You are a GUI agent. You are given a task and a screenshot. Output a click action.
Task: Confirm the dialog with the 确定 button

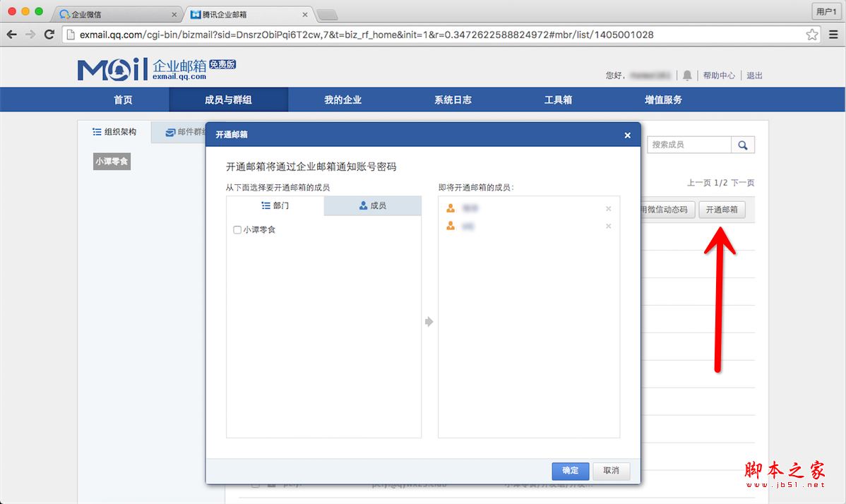point(570,471)
